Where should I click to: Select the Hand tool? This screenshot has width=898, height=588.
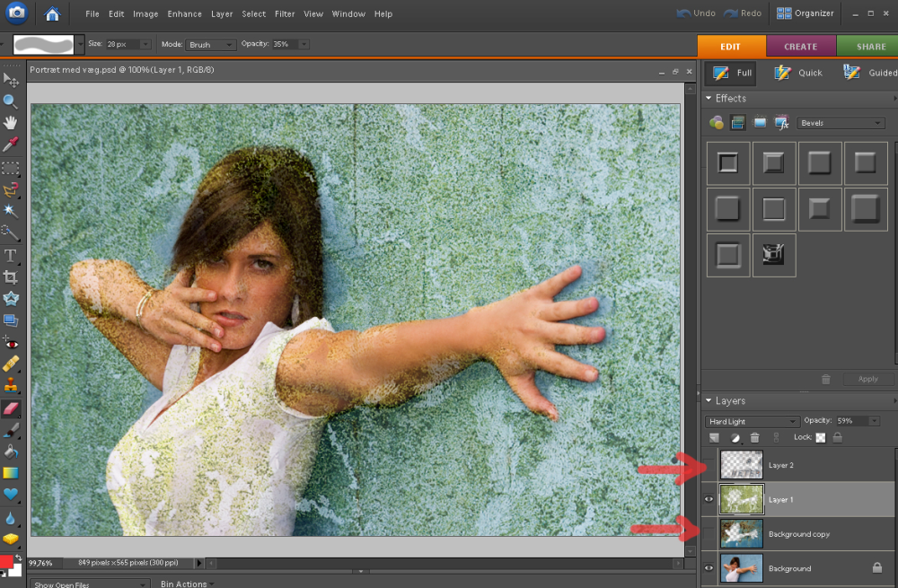coord(11,123)
